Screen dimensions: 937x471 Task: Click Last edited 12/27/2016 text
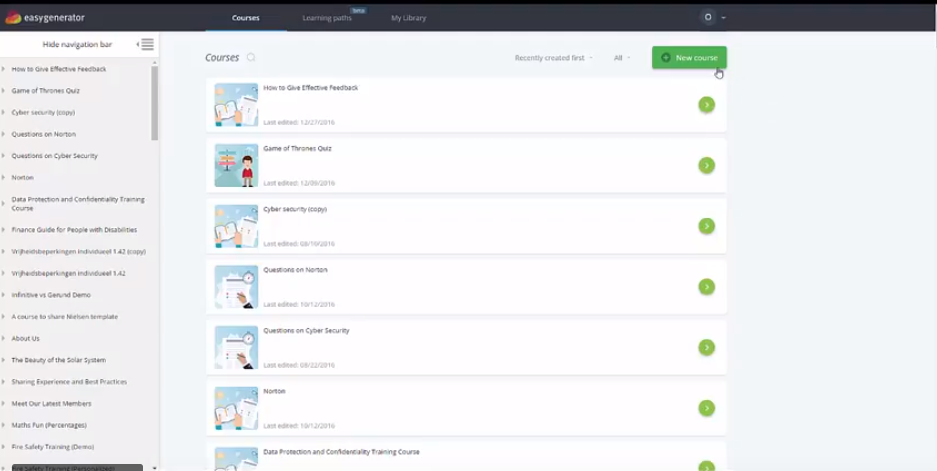pos(299,123)
